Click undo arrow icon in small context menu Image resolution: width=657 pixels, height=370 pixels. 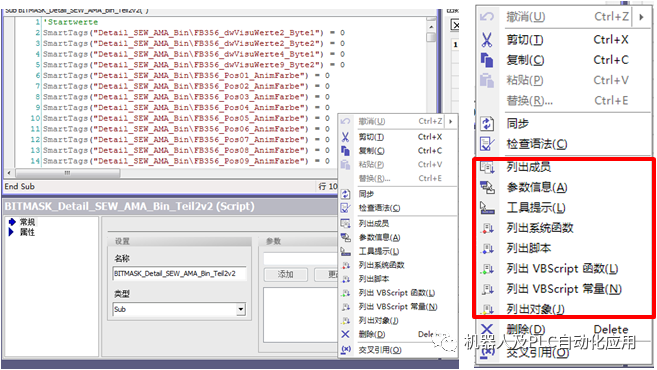tap(345, 122)
